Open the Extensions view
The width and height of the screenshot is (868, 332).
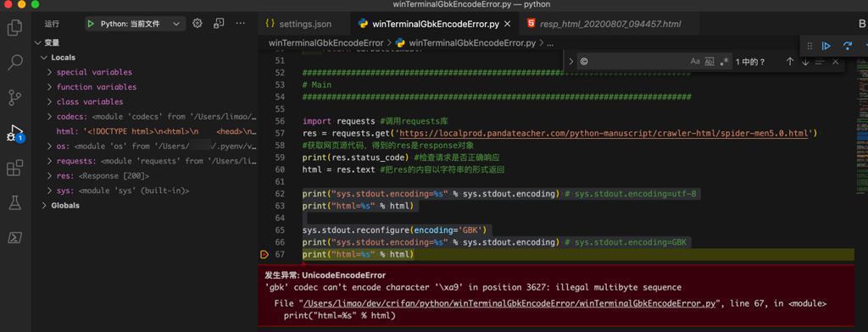pos(15,168)
